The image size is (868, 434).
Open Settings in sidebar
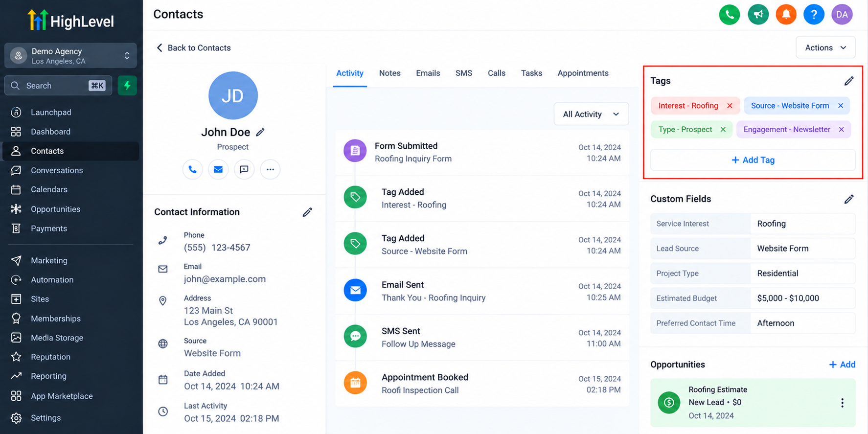71,418
